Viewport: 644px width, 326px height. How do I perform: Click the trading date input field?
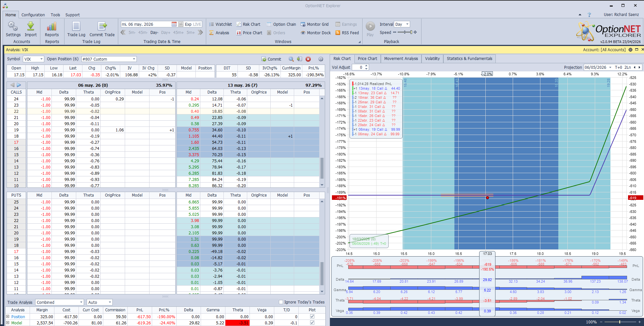146,24
